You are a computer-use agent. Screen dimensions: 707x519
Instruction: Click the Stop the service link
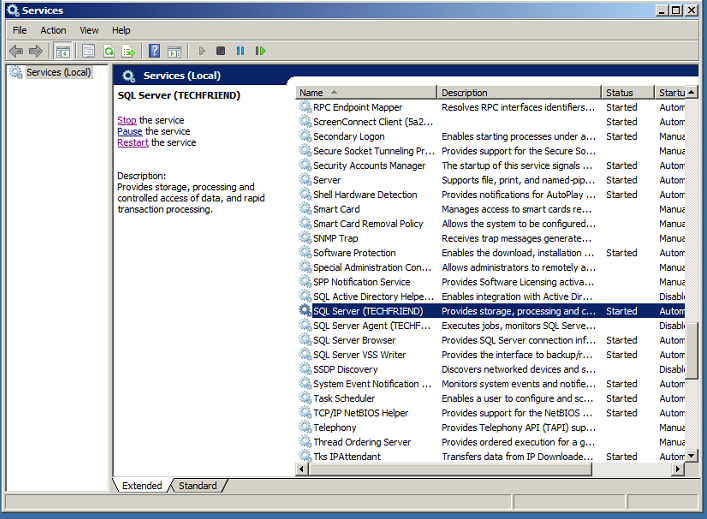(x=127, y=120)
